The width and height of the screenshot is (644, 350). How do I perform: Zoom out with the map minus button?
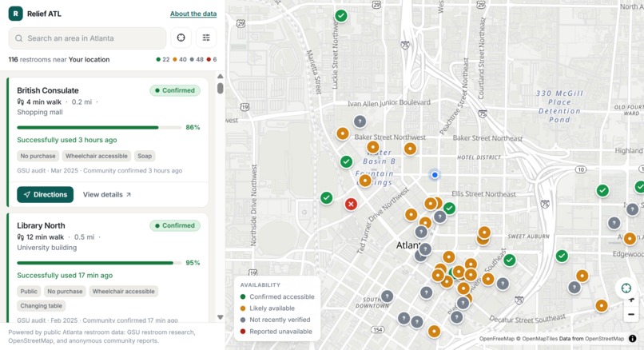(631, 315)
